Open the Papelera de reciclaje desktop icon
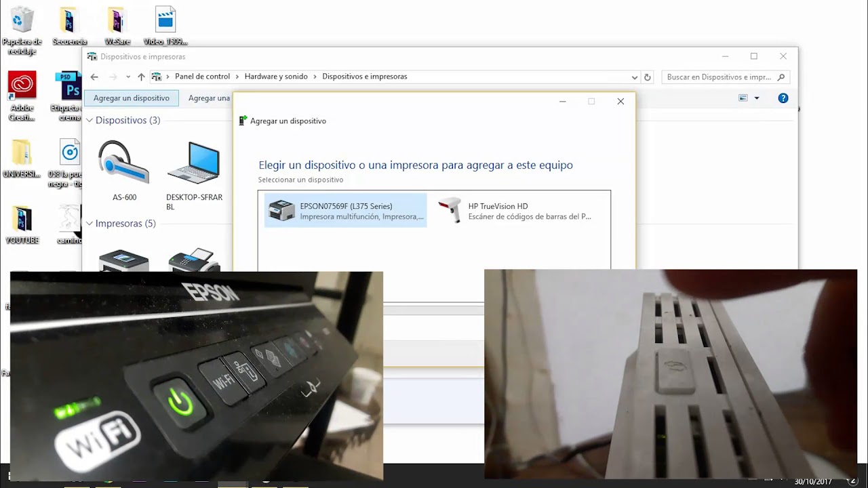Image resolution: width=868 pixels, height=488 pixels. pyautogui.click(x=22, y=30)
